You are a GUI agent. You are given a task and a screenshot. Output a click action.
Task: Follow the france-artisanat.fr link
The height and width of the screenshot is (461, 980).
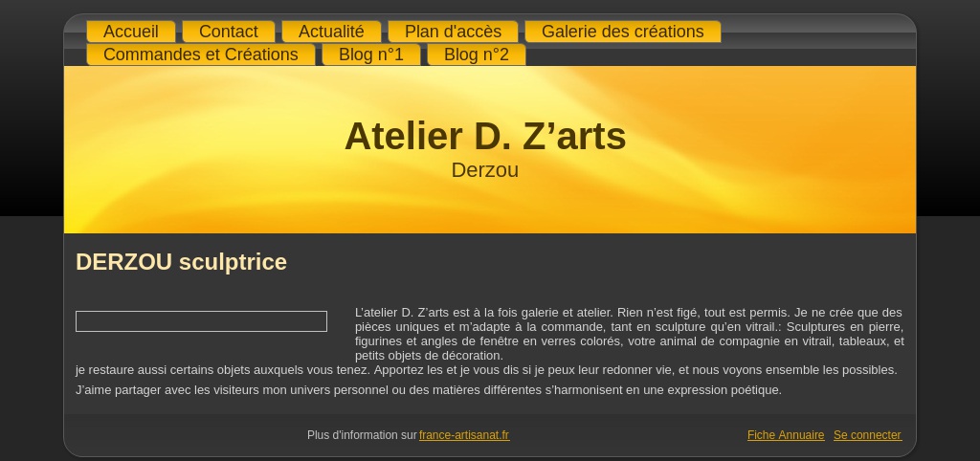point(464,435)
